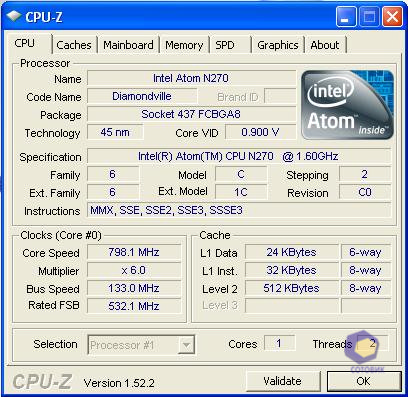Click the OK button
The image size is (408, 397).
[x=364, y=381]
